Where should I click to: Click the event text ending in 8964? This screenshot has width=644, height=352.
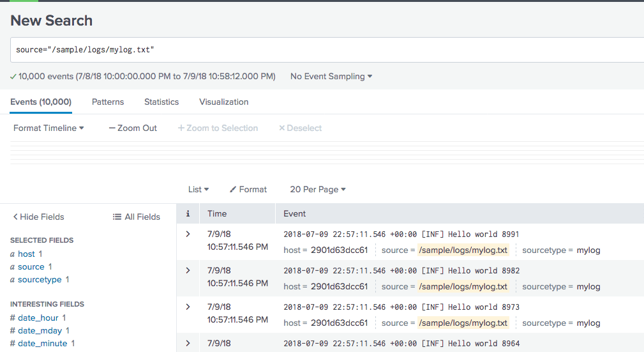(401, 344)
